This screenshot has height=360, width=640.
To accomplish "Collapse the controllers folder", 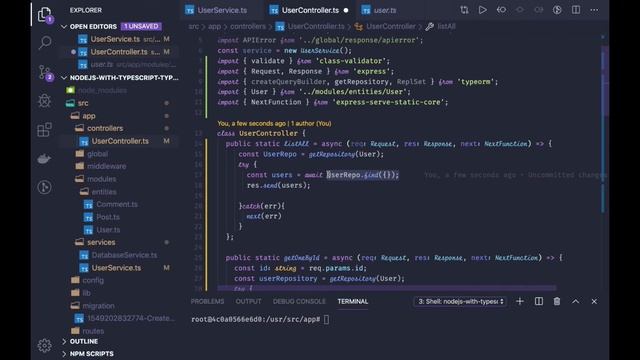I will (105, 128).
